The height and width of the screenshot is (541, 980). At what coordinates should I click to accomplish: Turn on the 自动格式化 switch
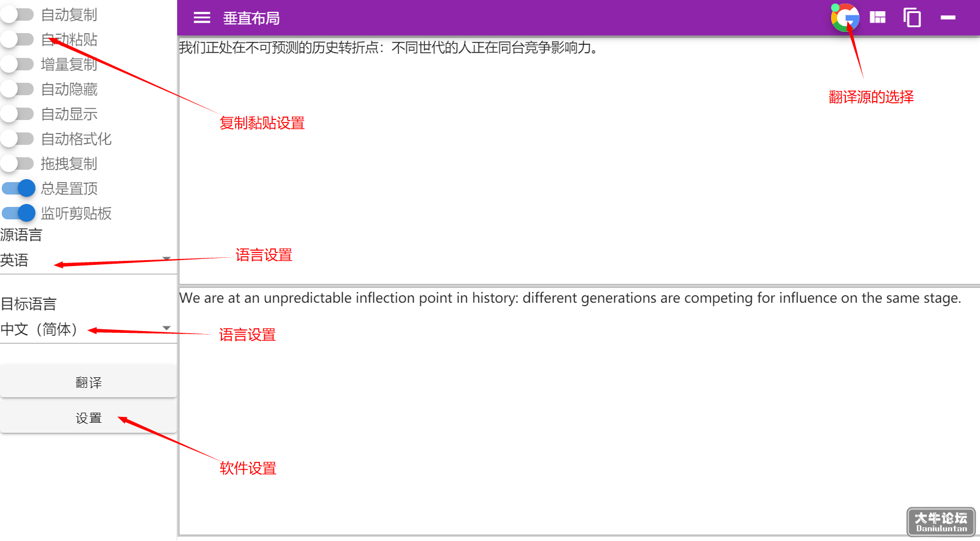17,138
